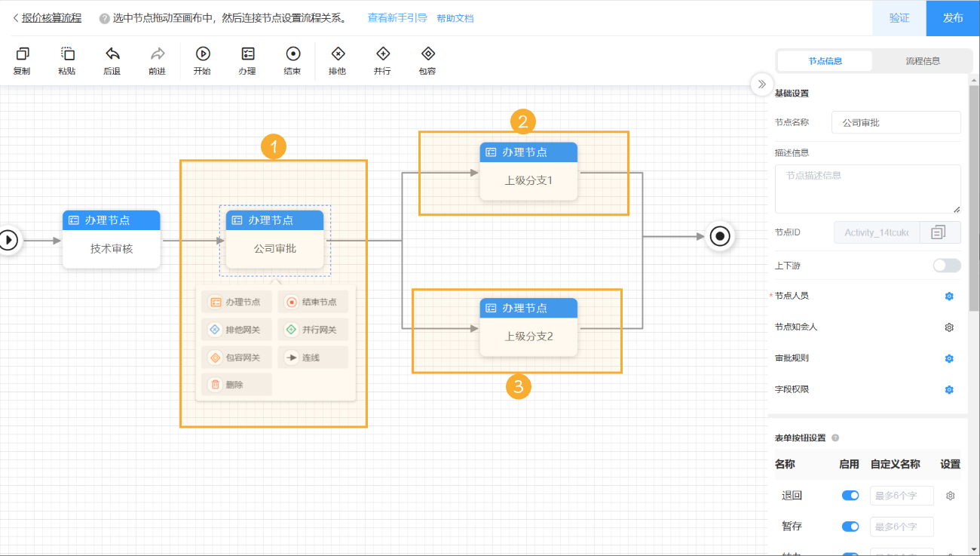Image resolution: width=980 pixels, height=556 pixels.
Task: Select the Inclusive gateway (包容) tool
Action: coord(427,54)
